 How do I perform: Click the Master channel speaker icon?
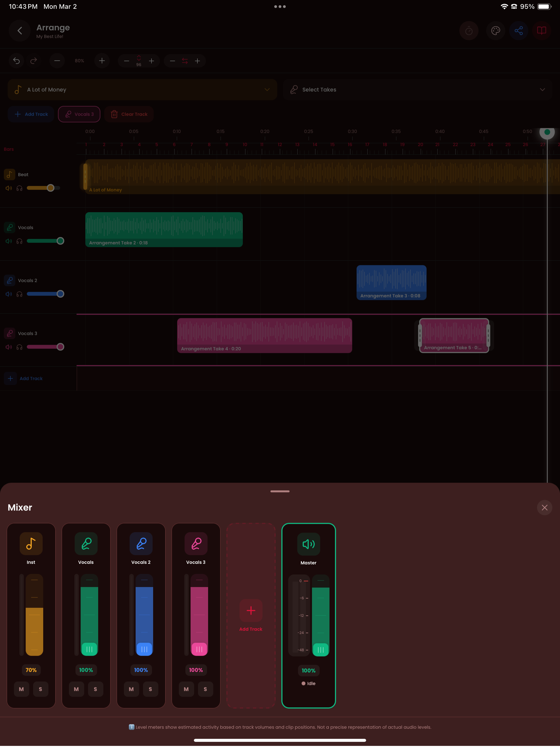coord(308,544)
